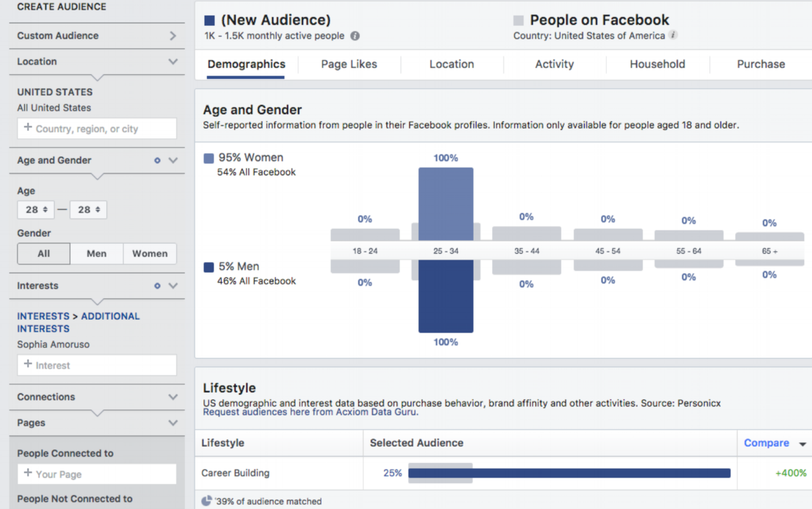Select the All gender option
Screen dimensions: 812x509
point(44,254)
